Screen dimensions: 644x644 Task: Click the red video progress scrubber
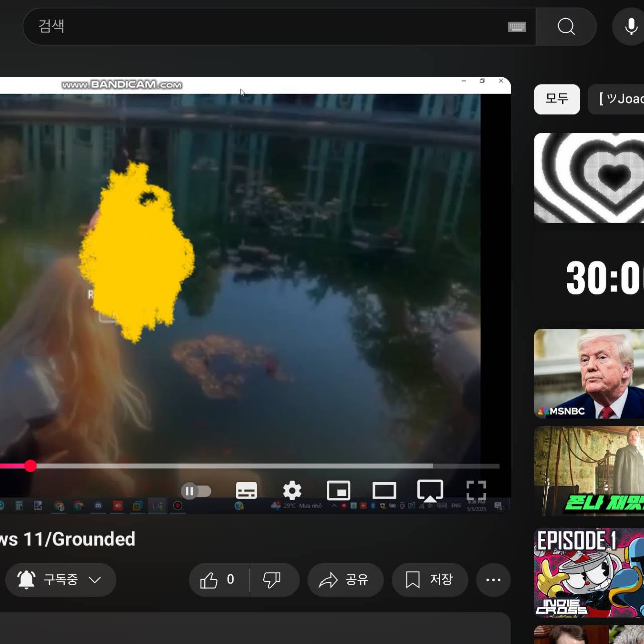click(x=30, y=466)
